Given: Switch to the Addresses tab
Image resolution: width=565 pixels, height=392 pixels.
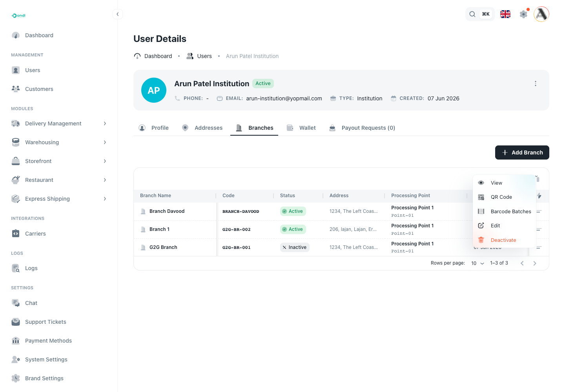Looking at the screenshot, I should tap(202, 128).
